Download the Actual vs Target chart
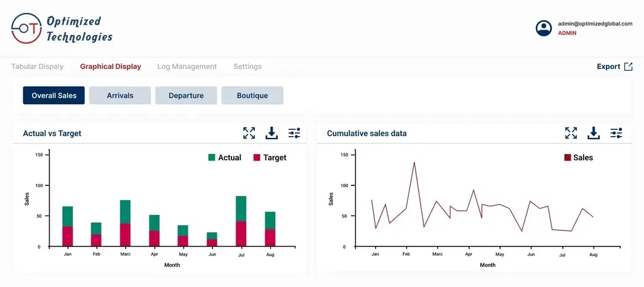Image resolution: width=644 pixels, height=287 pixels. click(x=272, y=133)
